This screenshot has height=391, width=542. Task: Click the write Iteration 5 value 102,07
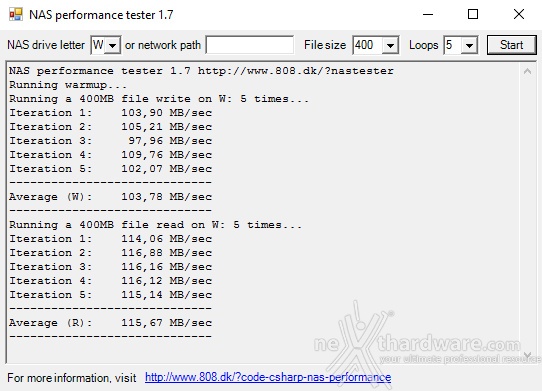tap(142, 169)
